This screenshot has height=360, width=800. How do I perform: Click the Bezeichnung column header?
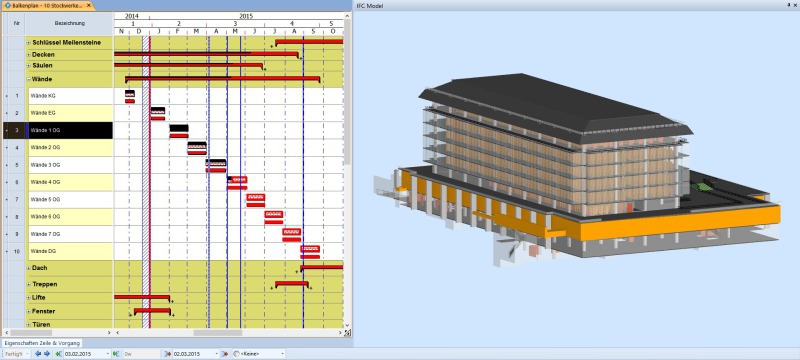(x=69, y=23)
